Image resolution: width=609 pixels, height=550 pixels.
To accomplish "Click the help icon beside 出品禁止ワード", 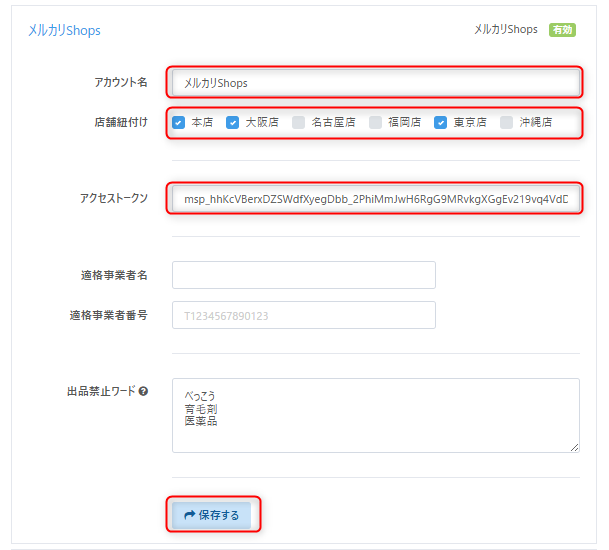I will click(x=143, y=391).
